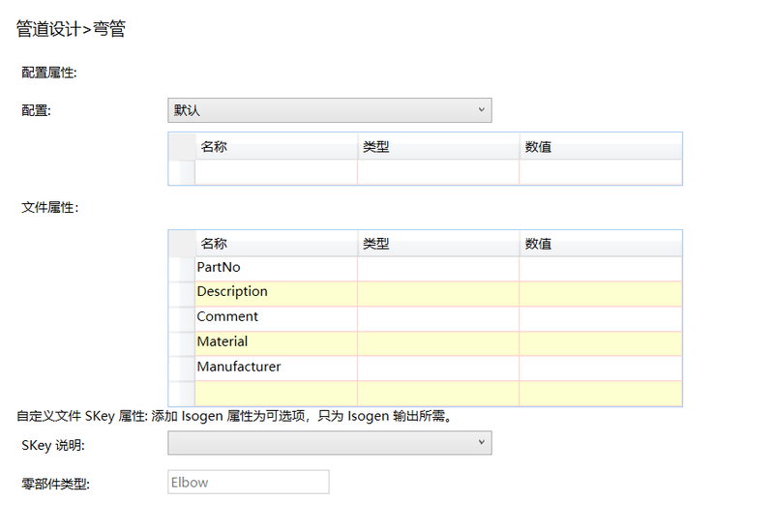Select the row header beside PartNo
This screenshot has width=774, height=532.
point(181,268)
